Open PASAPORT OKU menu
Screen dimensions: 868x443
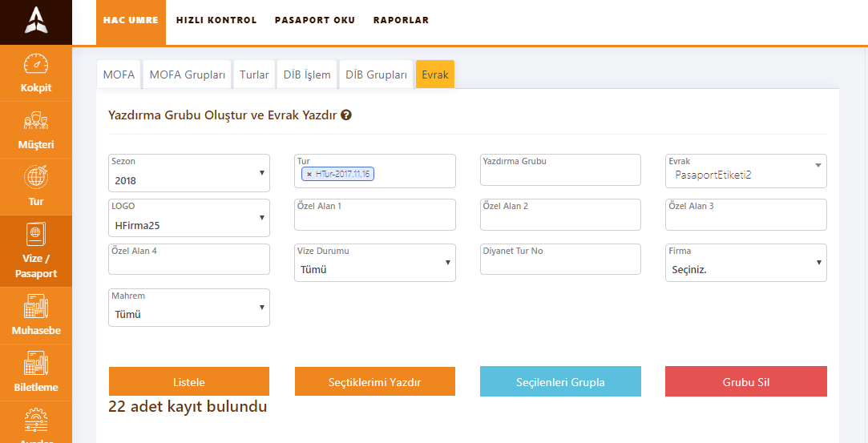tap(315, 20)
